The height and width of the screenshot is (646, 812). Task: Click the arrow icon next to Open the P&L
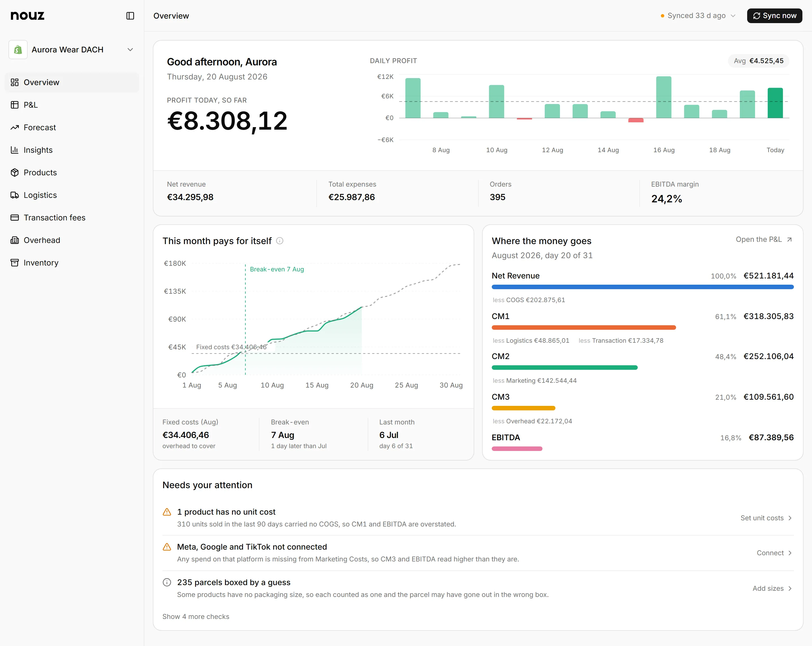click(x=790, y=239)
